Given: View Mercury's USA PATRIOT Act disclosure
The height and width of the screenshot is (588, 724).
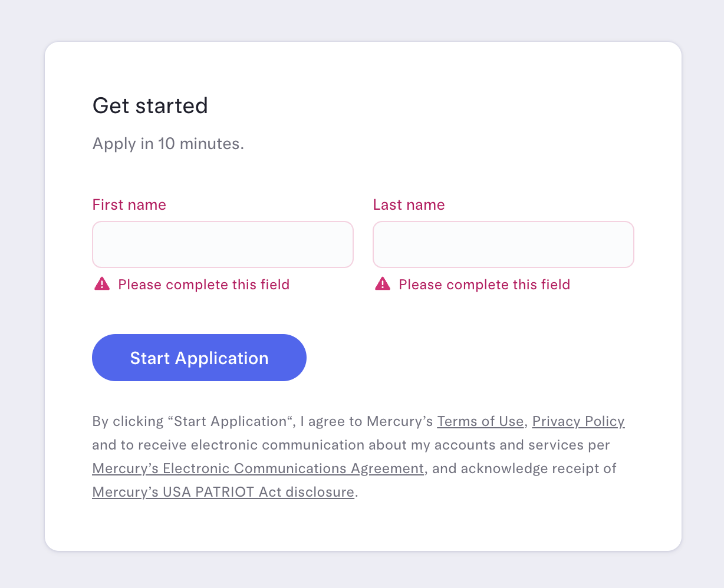Looking at the screenshot, I should [x=223, y=492].
